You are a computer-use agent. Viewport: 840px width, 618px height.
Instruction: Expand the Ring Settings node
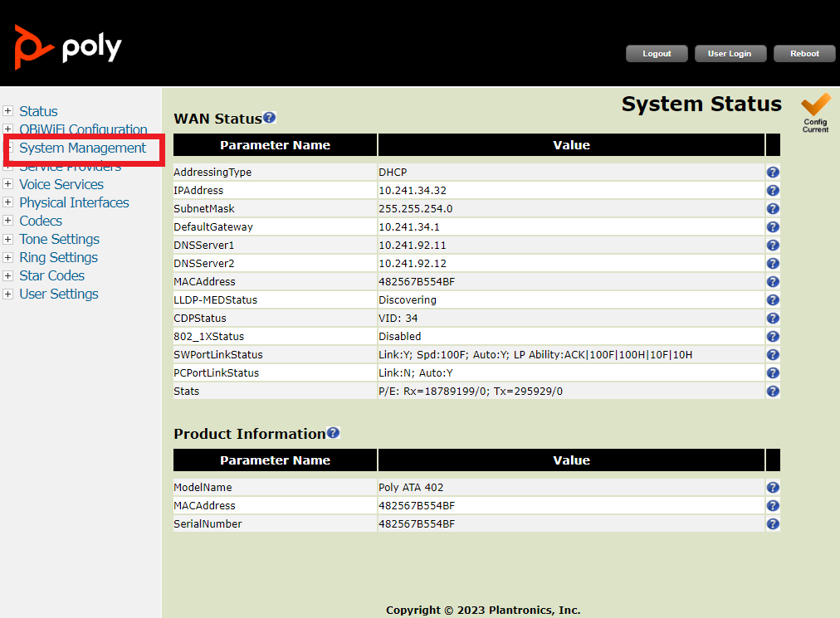(8, 257)
